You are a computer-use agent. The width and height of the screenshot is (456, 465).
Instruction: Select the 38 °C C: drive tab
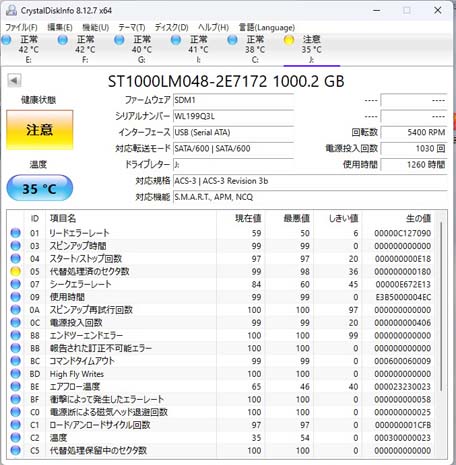pyautogui.click(x=255, y=49)
